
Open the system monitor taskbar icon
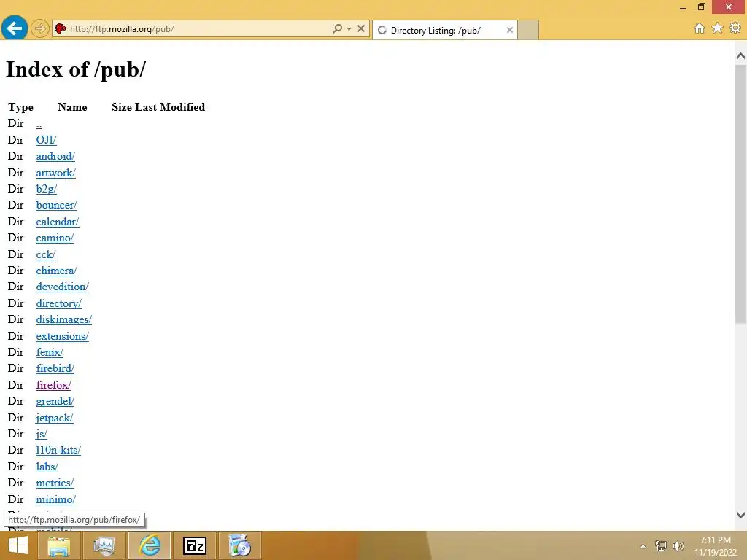point(104,545)
